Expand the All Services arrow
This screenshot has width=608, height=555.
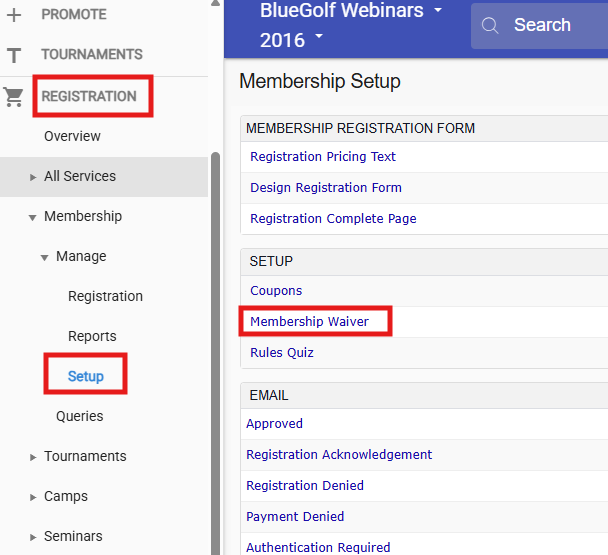[x=33, y=177]
